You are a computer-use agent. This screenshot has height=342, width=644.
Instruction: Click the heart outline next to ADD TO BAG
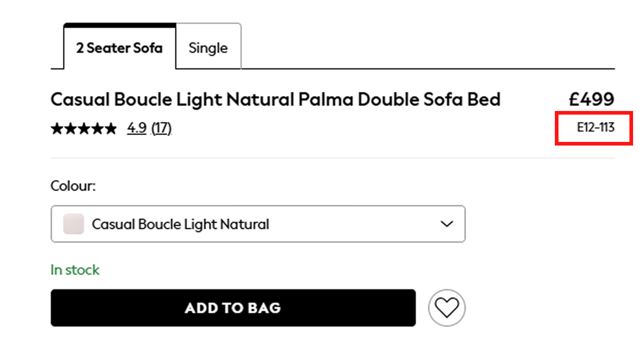(447, 307)
